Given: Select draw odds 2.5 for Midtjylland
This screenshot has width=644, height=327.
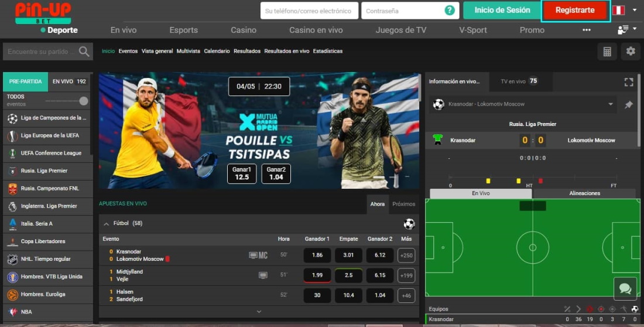Looking at the screenshot, I should pyautogui.click(x=348, y=275).
